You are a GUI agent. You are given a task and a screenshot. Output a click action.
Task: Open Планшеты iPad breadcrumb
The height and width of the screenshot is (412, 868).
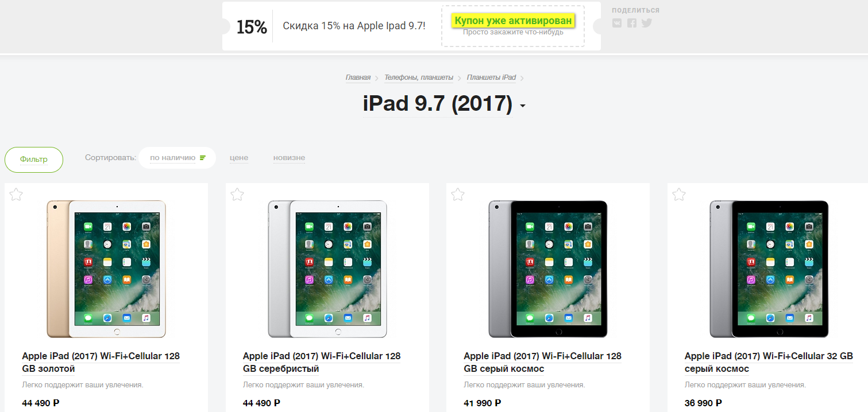click(491, 77)
